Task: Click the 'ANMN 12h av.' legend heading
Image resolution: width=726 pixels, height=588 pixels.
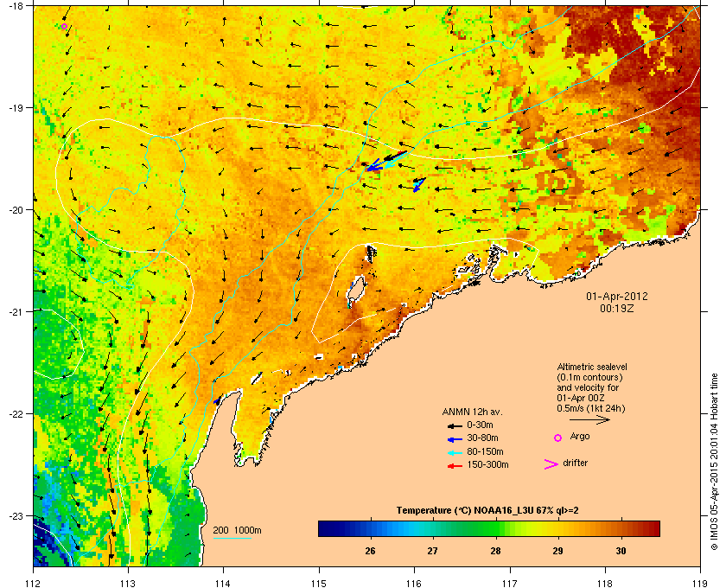Action: tap(472, 412)
